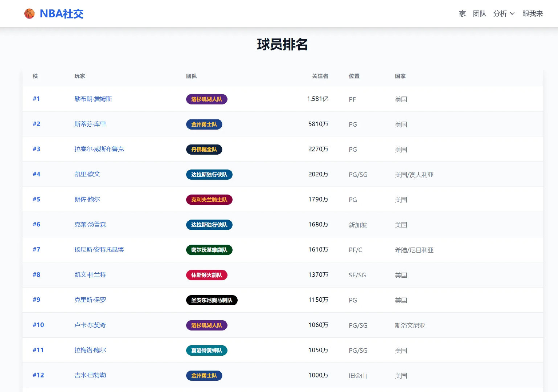Select the 丹佛掘金队 team badge
This screenshot has width=558, height=392.
click(204, 149)
